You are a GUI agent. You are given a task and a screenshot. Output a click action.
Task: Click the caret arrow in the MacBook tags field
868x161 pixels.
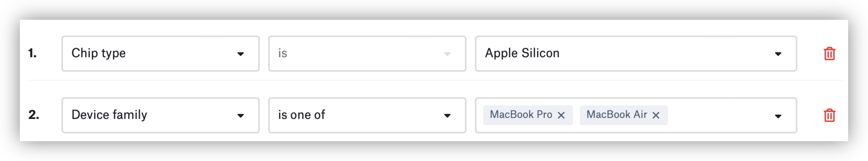778,116
